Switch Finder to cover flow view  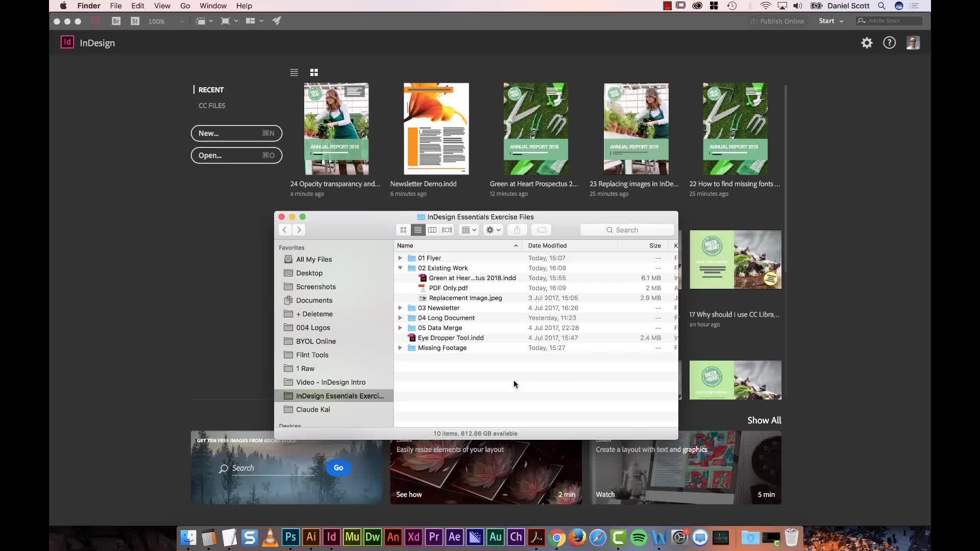447,230
